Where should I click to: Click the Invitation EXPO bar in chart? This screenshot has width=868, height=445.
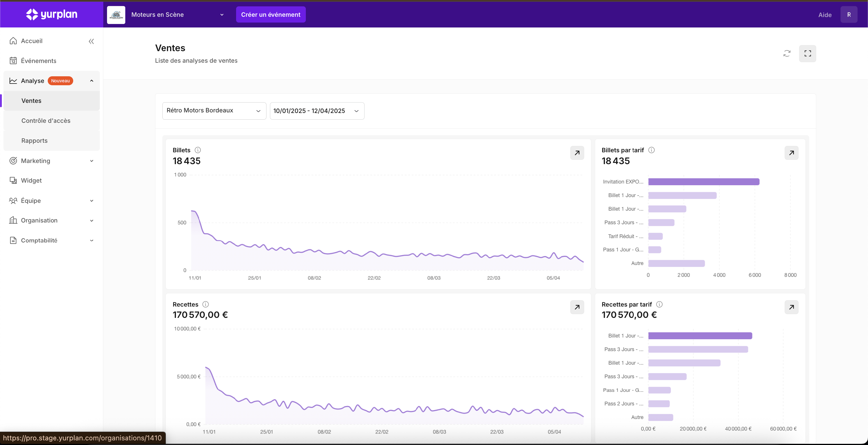click(704, 182)
